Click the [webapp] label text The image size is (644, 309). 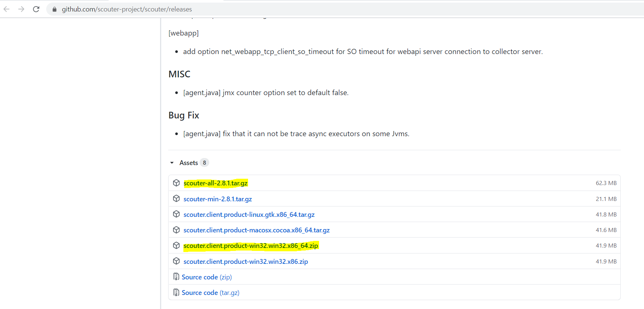(x=183, y=33)
